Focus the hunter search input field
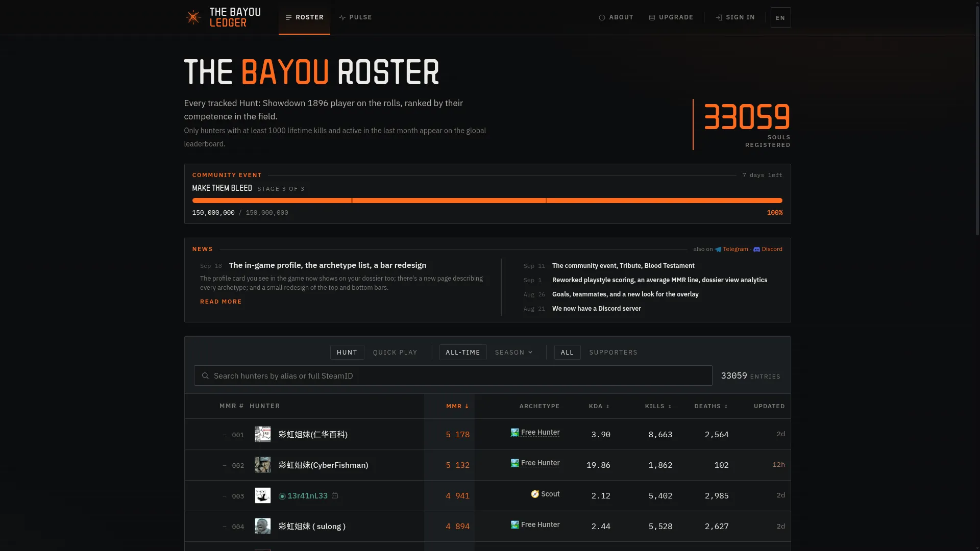This screenshot has width=980, height=551. 453,376
